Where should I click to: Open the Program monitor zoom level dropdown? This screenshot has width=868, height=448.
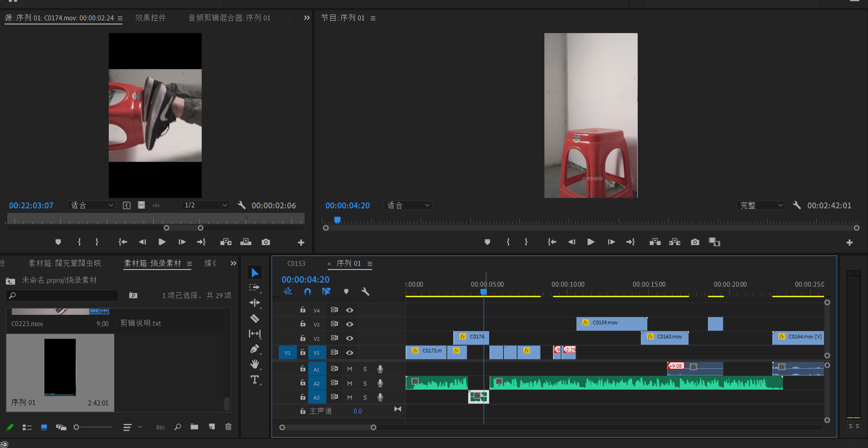point(408,205)
